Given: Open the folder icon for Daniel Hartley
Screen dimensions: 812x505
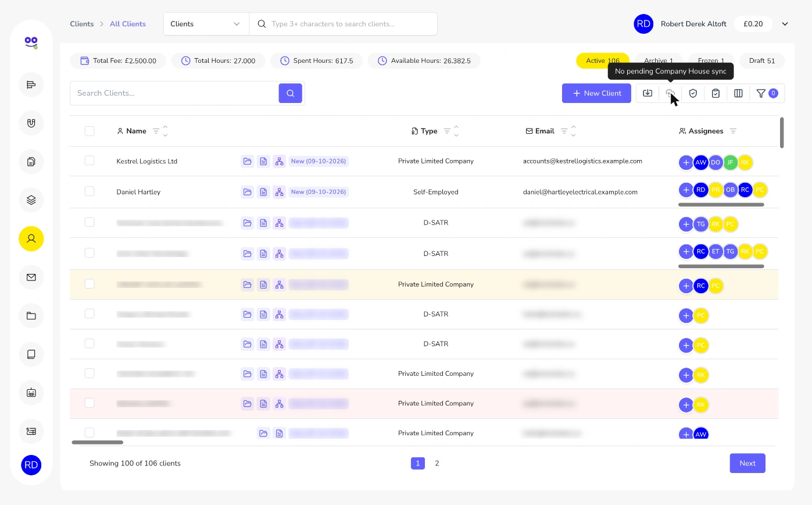Looking at the screenshot, I should tap(247, 192).
